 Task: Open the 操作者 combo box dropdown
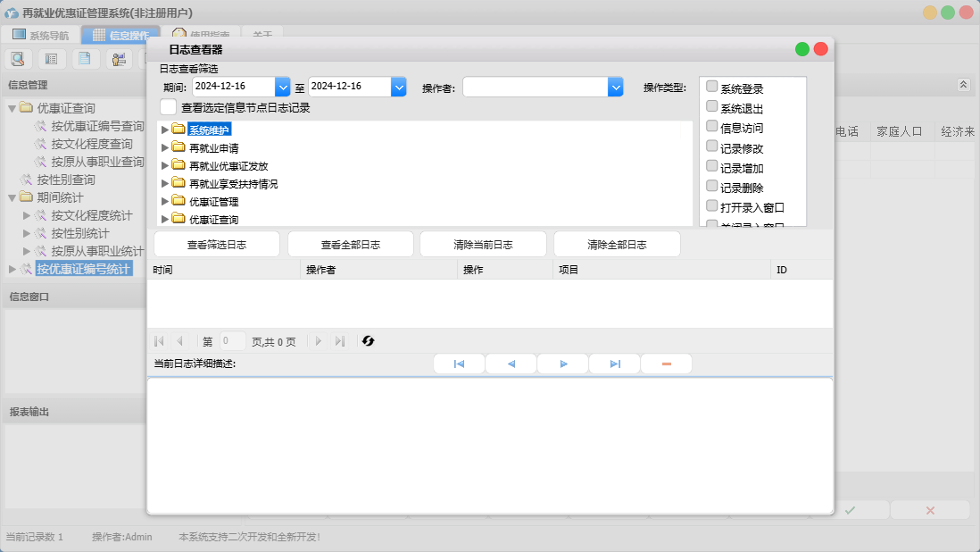(615, 87)
